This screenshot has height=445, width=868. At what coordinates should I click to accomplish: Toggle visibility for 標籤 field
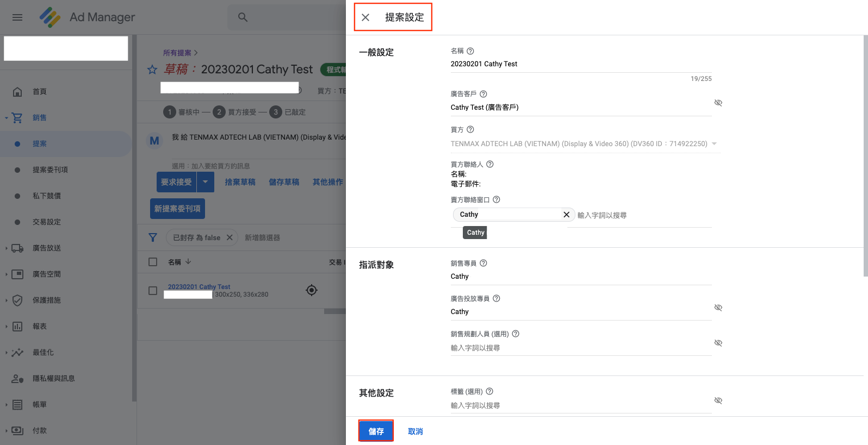tap(718, 400)
